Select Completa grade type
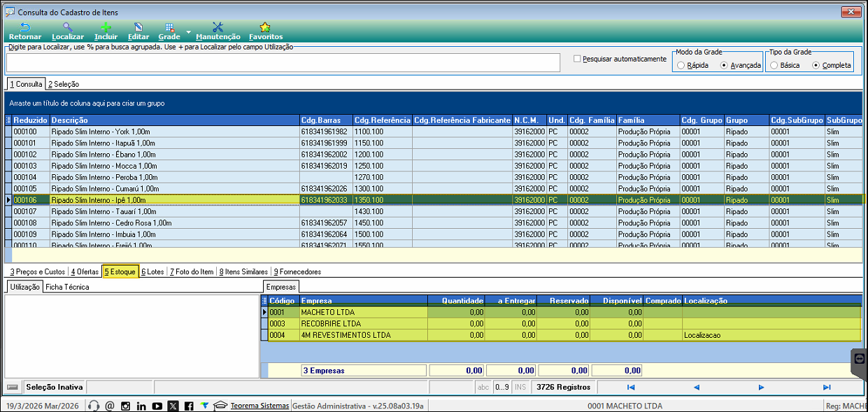868x412 pixels. pos(816,65)
